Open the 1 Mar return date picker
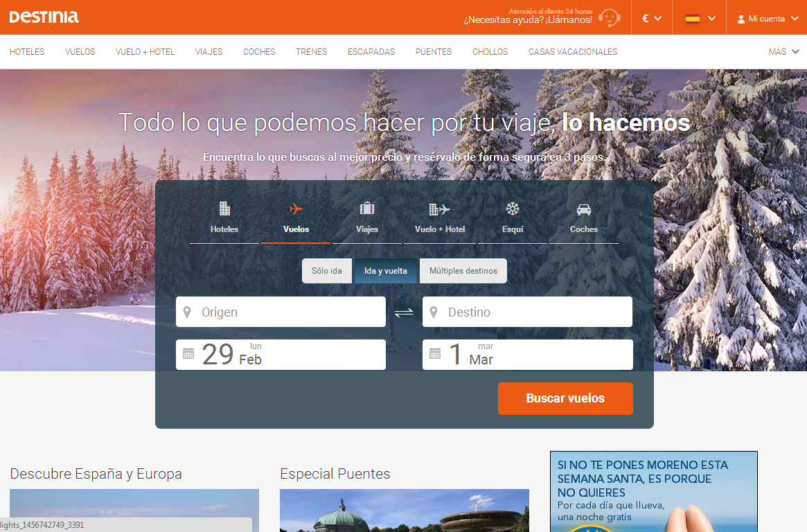This screenshot has height=532, width=807. click(x=527, y=354)
